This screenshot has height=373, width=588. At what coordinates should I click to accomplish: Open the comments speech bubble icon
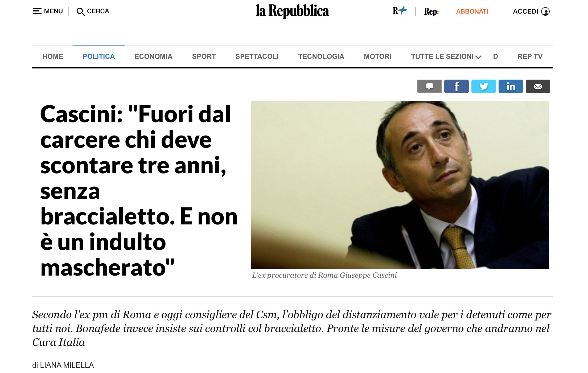[429, 86]
